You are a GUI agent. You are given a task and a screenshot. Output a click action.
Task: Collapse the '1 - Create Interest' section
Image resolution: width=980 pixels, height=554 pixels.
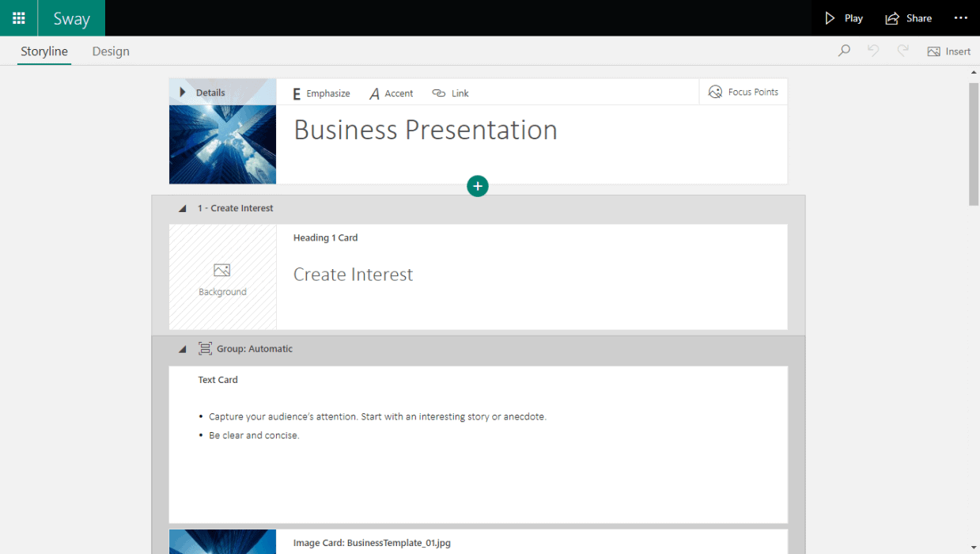tap(182, 207)
